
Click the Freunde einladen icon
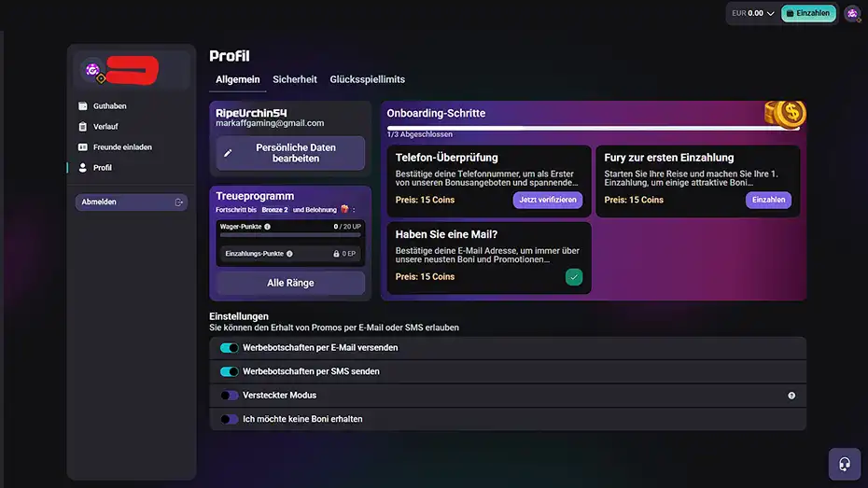point(83,147)
